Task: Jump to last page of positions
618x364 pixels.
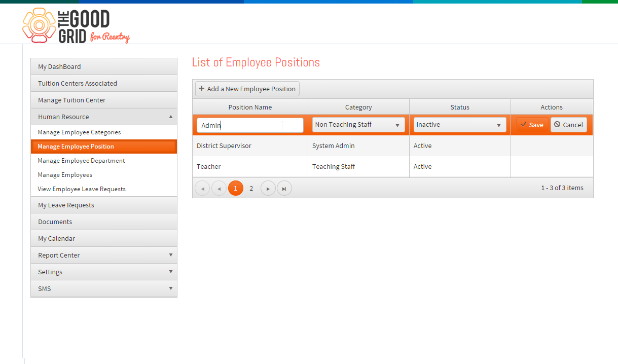Action: coord(284,188)
